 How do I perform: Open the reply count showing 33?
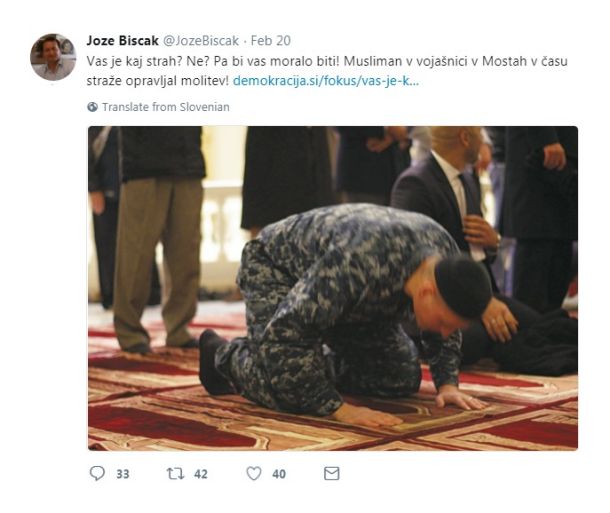[x=123, y=474]
